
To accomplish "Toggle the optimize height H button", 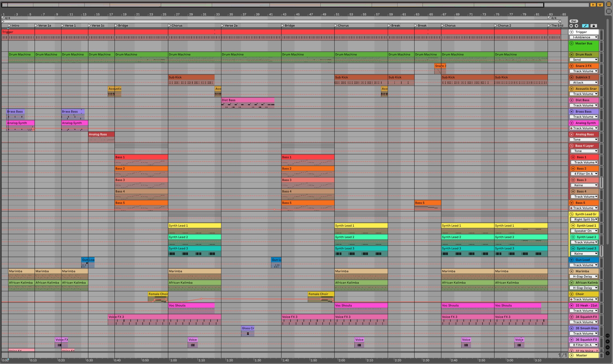I will (593, 5).
